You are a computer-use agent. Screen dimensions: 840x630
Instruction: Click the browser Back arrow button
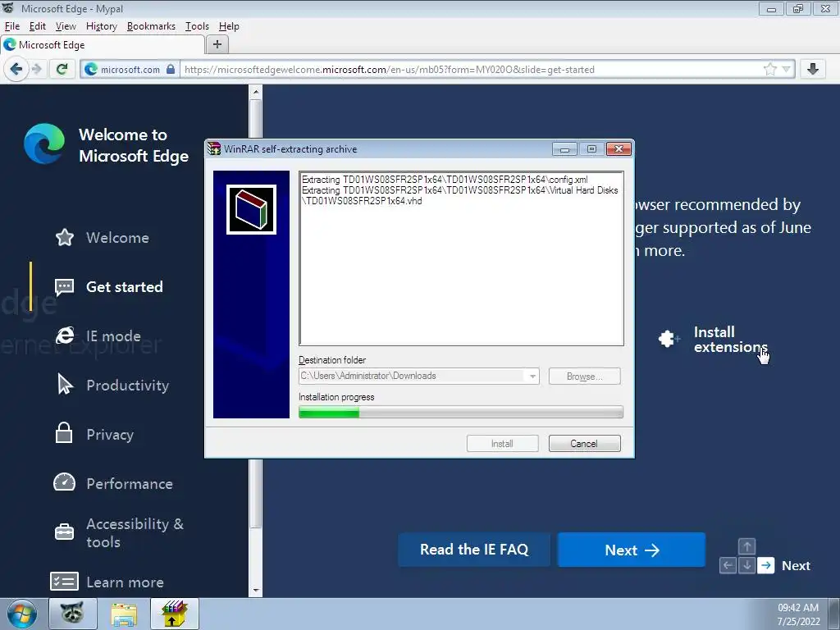(x=16, y=69)
